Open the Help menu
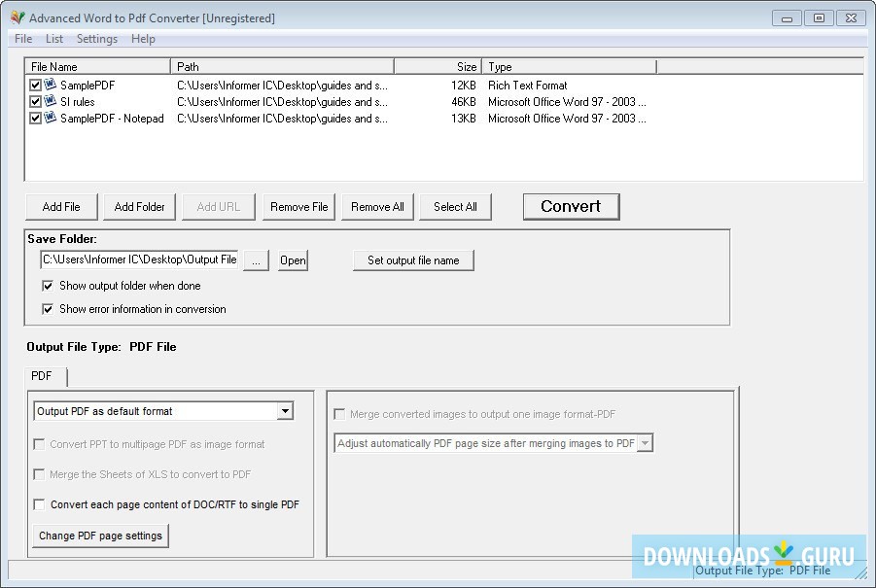Screen dimensions: 876x588 tap(143, 39)
